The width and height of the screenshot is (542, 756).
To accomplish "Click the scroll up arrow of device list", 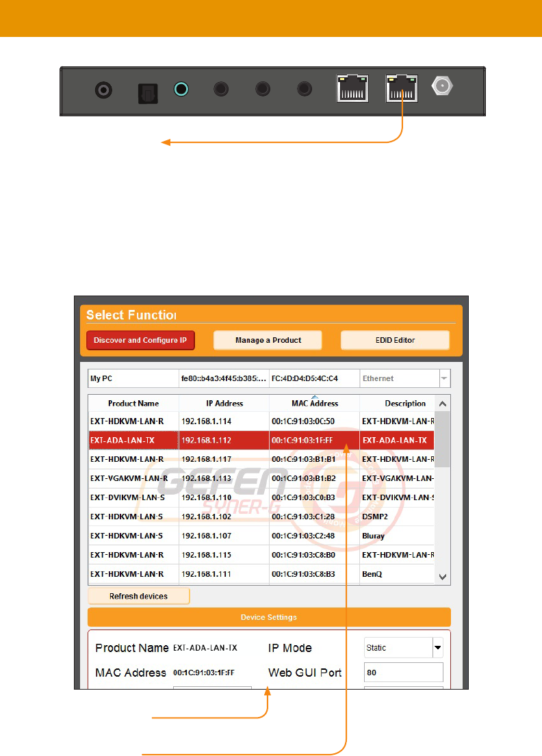I will click(443, 404).
